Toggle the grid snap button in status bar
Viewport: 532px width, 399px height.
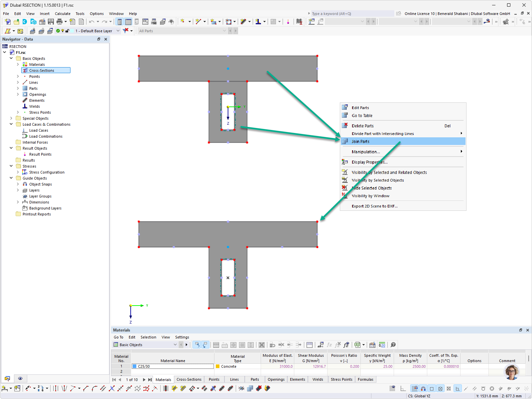click(x=414, y=388)
